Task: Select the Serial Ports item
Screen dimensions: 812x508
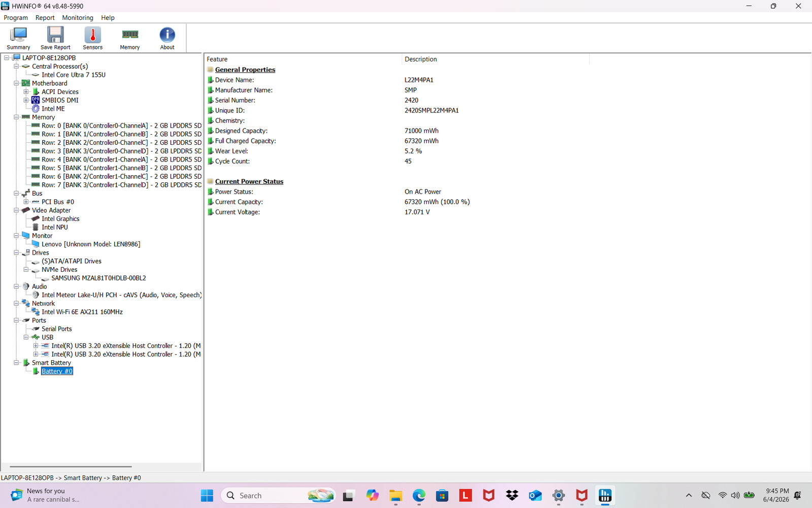Action: point(57,329)
